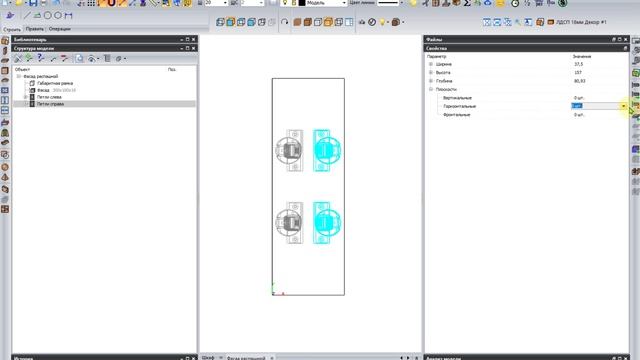The width and height of the screenshot is (640, 360).
Task: Open the light bulb lighting options
Action: (382, 22)
